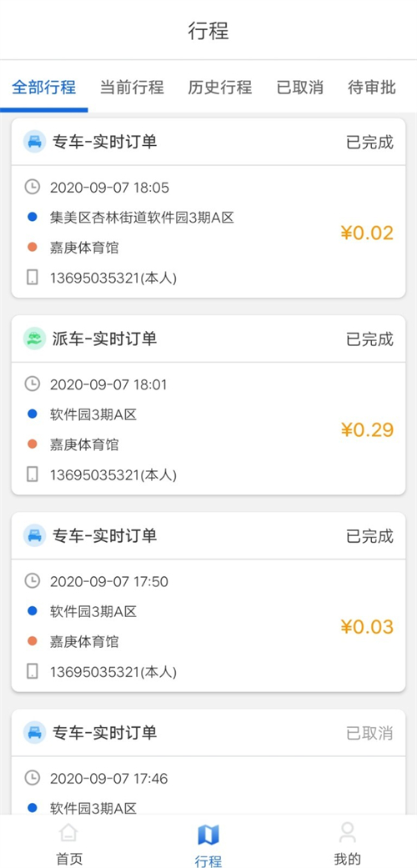Open the order priced ¥0.02
The width and height of the screenshot is (417, 868).
click(x=208, y=208)
